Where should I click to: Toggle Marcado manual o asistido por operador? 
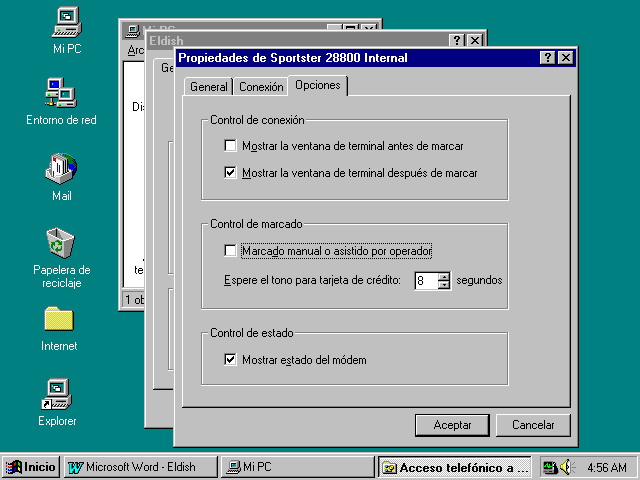[x=230, y=251]
